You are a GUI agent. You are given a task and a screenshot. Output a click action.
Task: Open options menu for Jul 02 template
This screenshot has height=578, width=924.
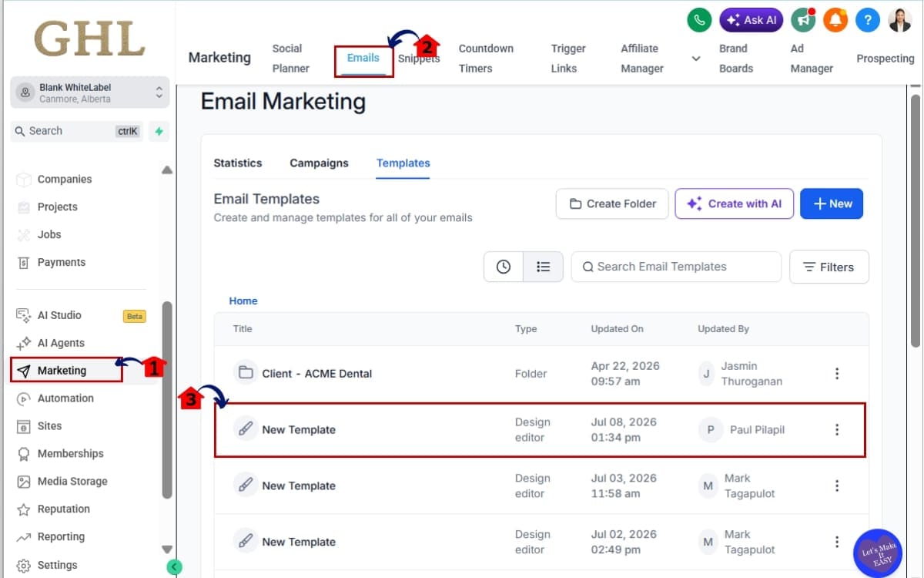[x=837, y=543]
